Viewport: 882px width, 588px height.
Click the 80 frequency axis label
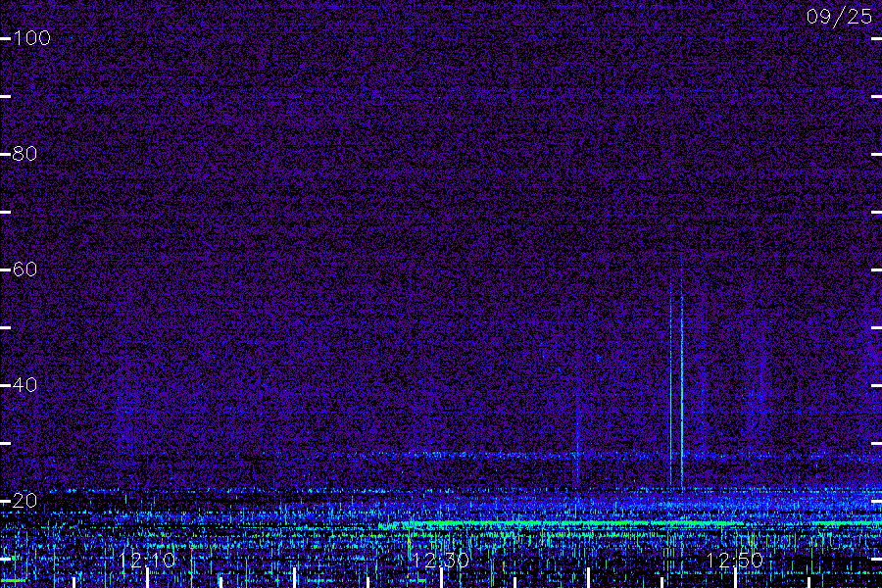pos(24,154)
